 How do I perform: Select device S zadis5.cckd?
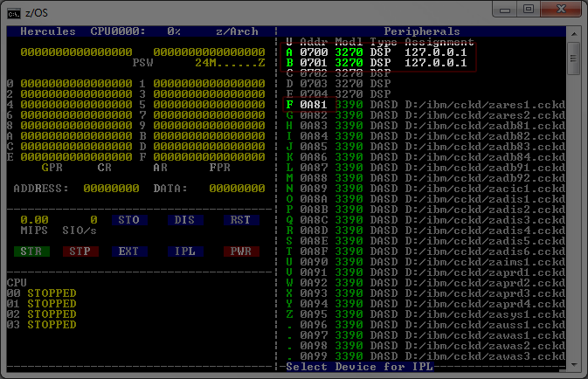point(425,241)
